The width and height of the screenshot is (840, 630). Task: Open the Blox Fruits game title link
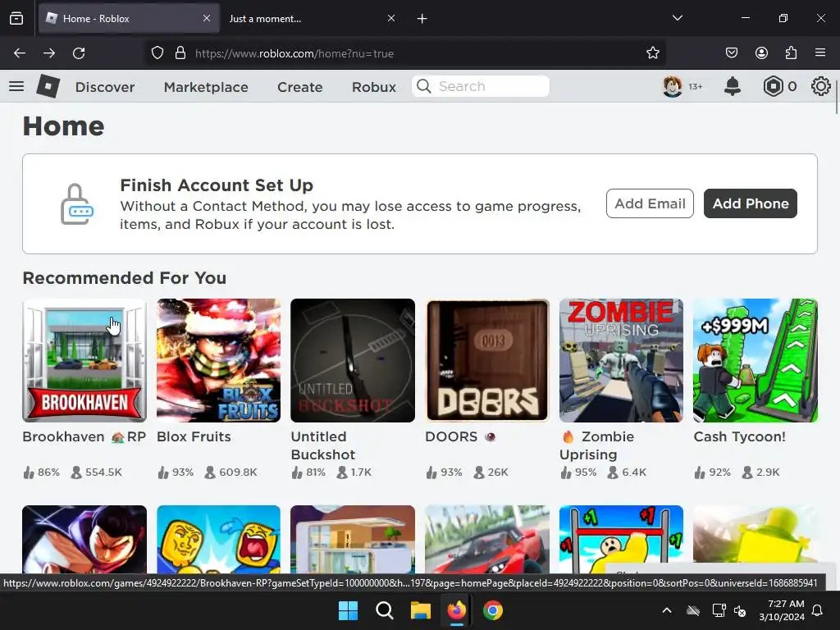(194, 436)
